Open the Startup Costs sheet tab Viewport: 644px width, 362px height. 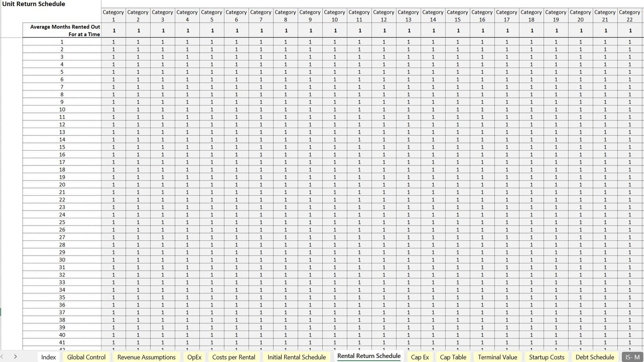[547, 357]
